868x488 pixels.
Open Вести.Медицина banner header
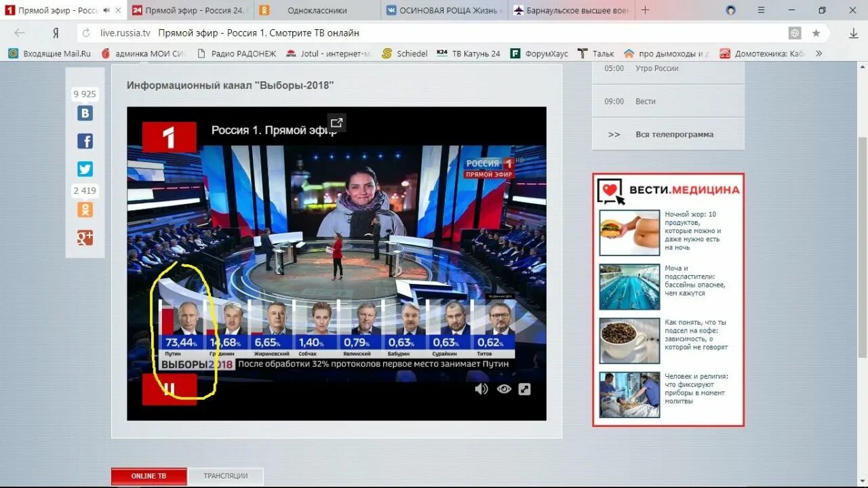click(668, 190)
